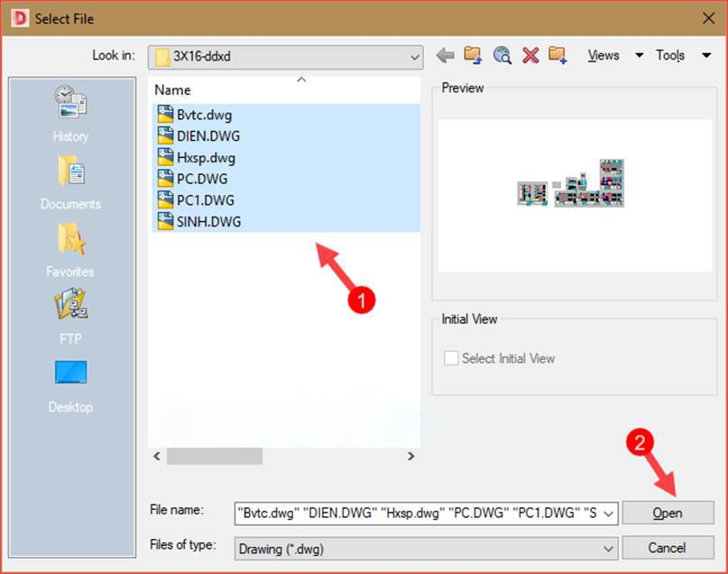This screenshot has height=574, width=728.
Task: Delete selected files with red X icon
Action: [531, 55]
